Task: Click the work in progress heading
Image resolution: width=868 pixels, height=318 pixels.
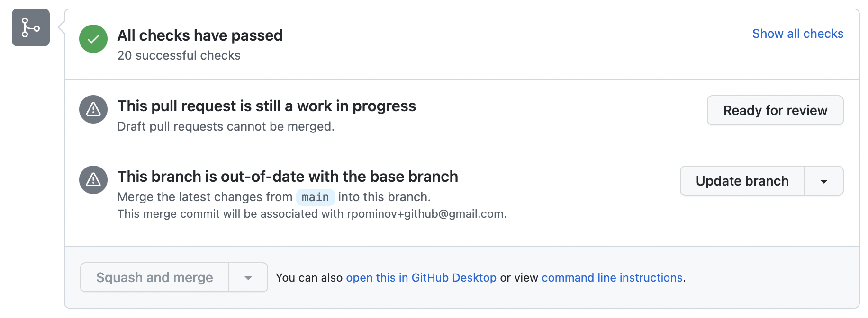Action: tap(266, 106)
